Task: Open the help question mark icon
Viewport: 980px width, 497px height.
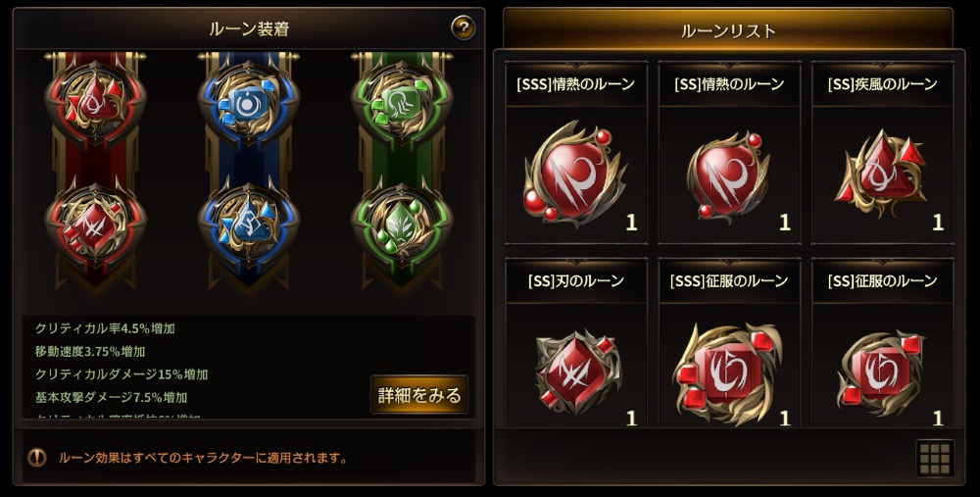Action: pos(464,27)
